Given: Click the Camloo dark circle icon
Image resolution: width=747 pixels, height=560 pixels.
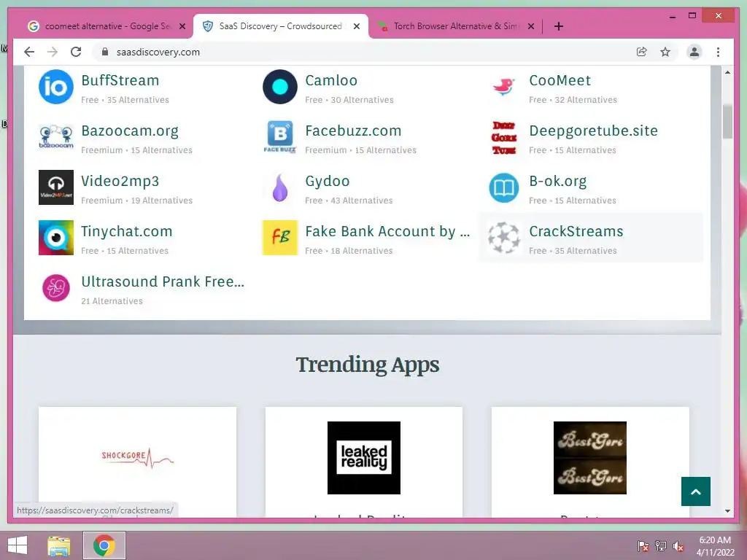Looking at the screenshot, I should click(x=279, y=87).
